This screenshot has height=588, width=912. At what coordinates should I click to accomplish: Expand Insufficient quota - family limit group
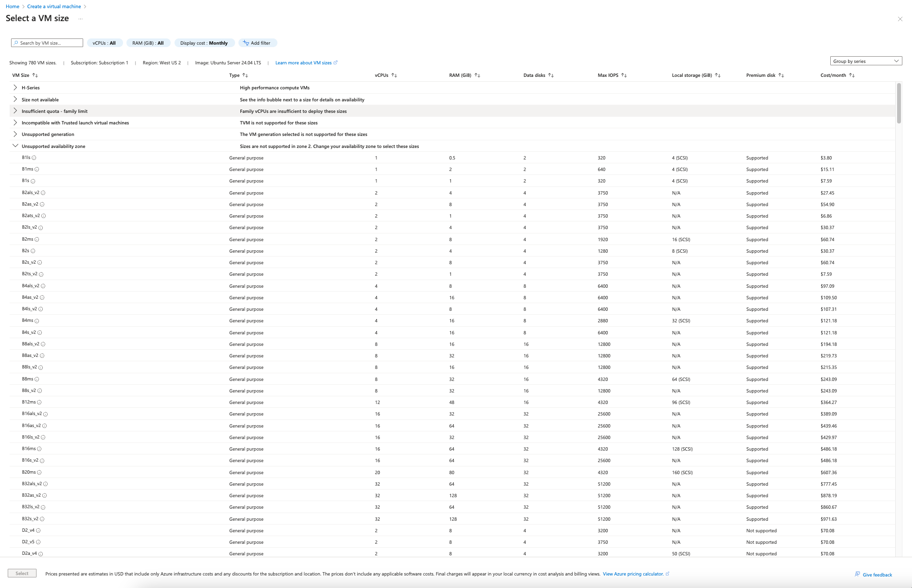(15, 111)
